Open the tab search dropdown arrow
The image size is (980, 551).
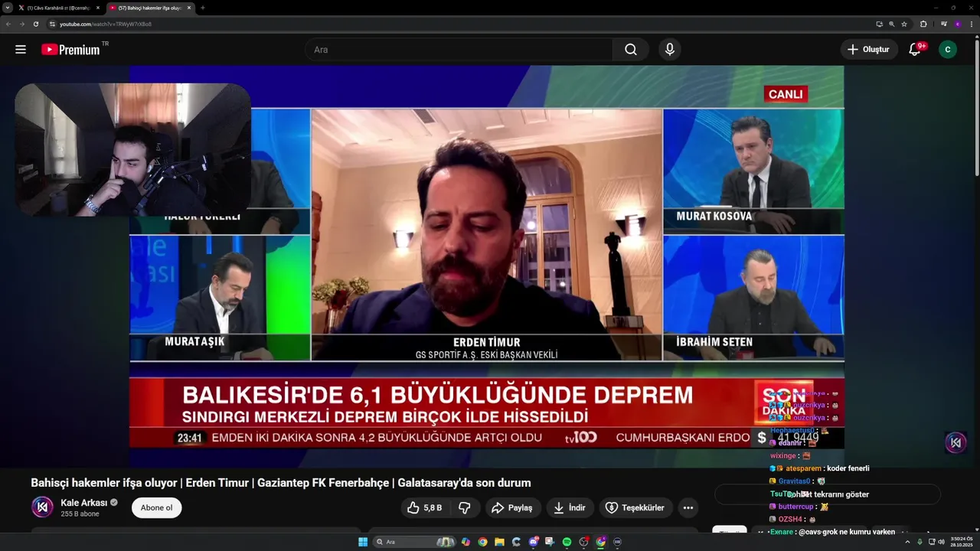8,8
